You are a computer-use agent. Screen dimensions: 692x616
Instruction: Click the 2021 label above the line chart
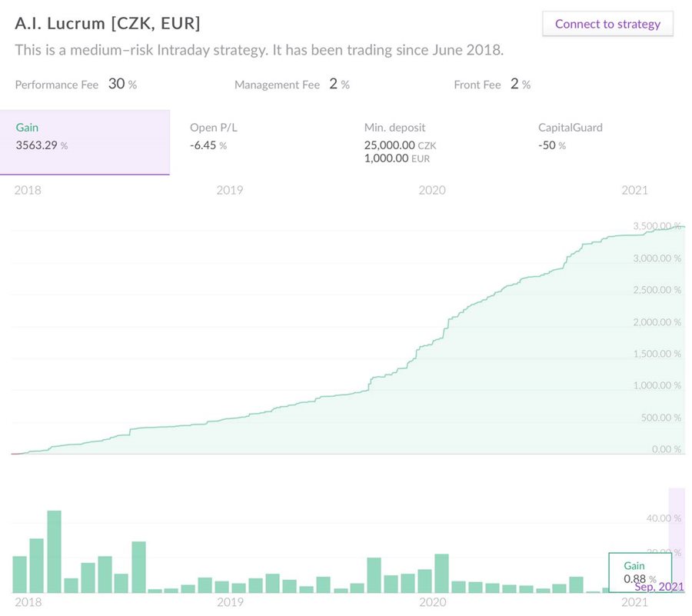coord(634,190)
